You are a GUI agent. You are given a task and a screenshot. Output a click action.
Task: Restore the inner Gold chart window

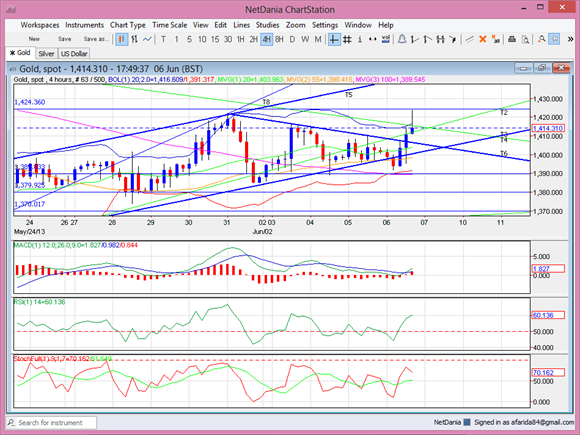pyautogui.click(x=542, y=68)
